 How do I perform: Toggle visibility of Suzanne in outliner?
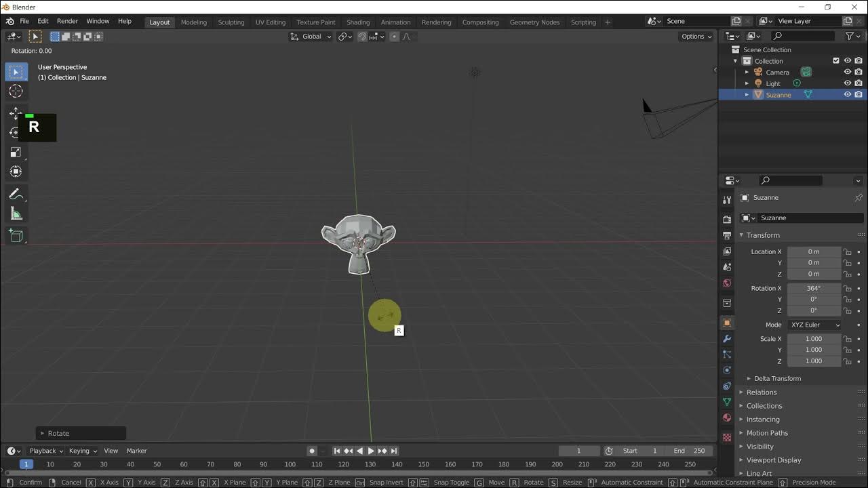click(847, 95)
